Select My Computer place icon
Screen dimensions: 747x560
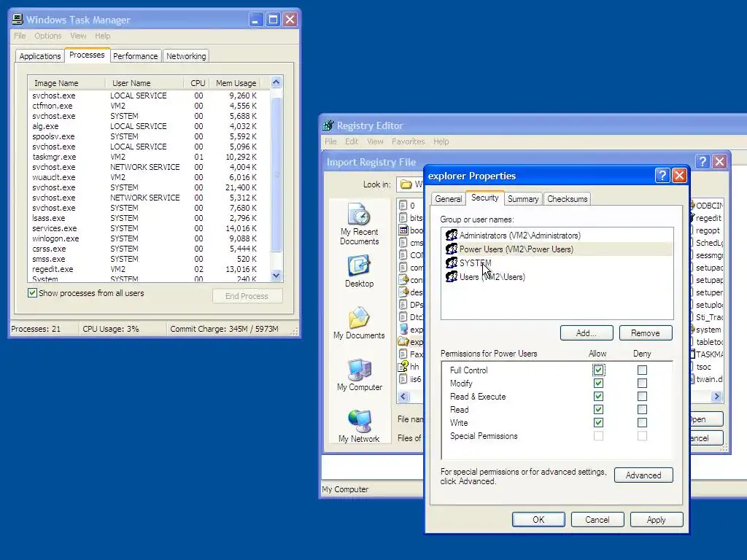(x=359, y=375)
